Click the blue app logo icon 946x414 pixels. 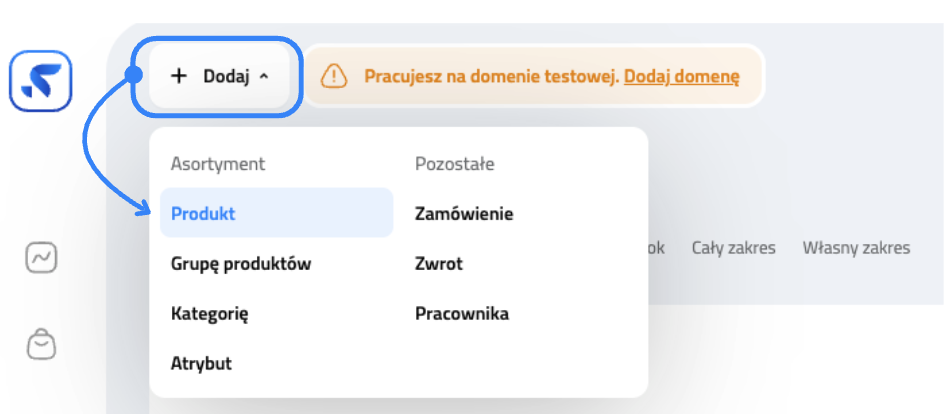(x=41, y=81)
